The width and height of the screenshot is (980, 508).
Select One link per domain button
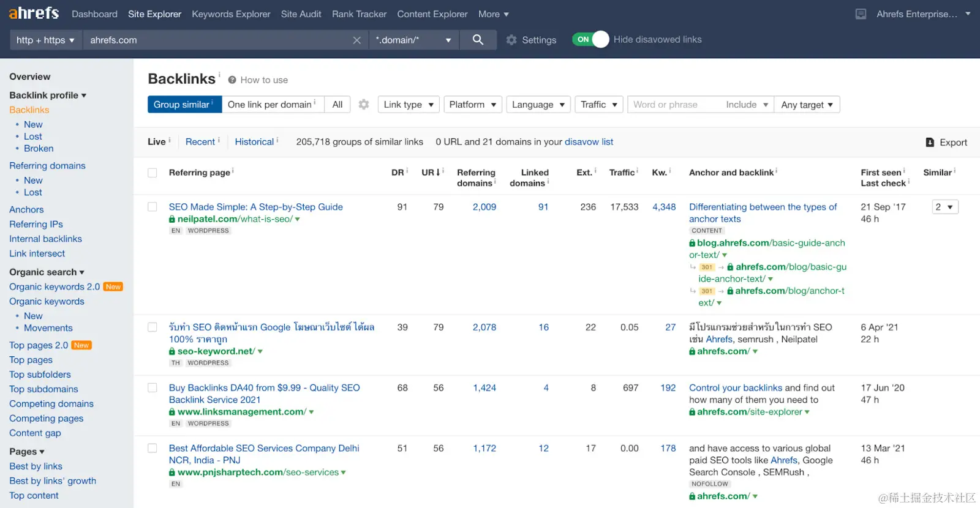pos(271,105)
